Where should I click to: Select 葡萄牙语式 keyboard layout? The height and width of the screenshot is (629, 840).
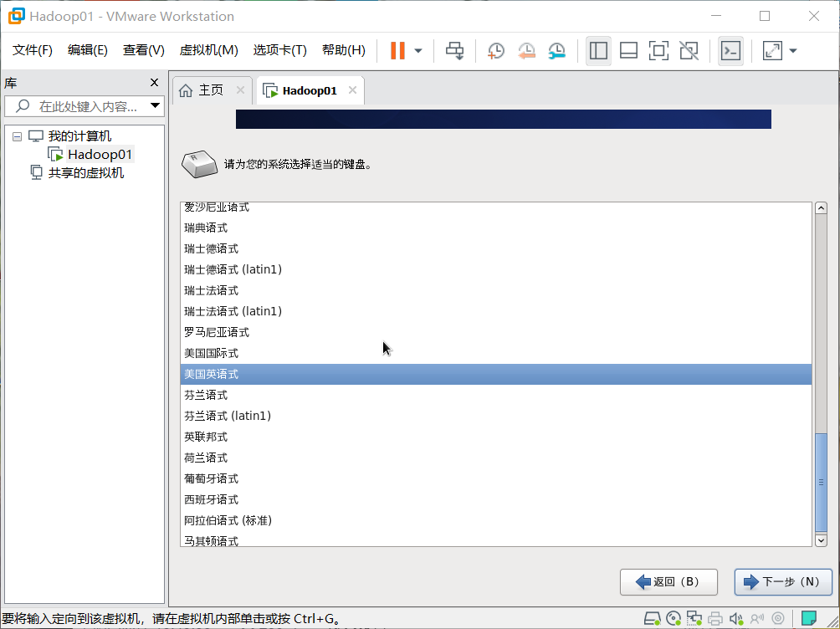[496, 478]
